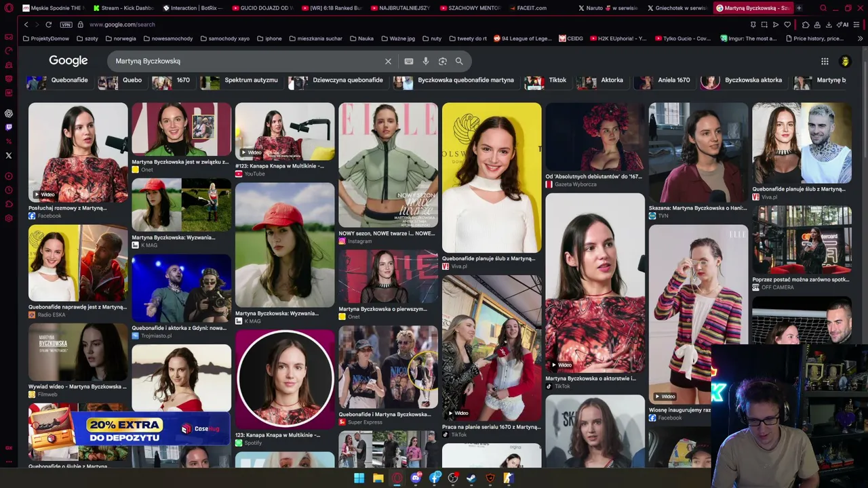Image resolution: width=868 pixels, height=488 pixels.
Task: Open the TVN 'Skazana' image result
Action: (698, 153)
